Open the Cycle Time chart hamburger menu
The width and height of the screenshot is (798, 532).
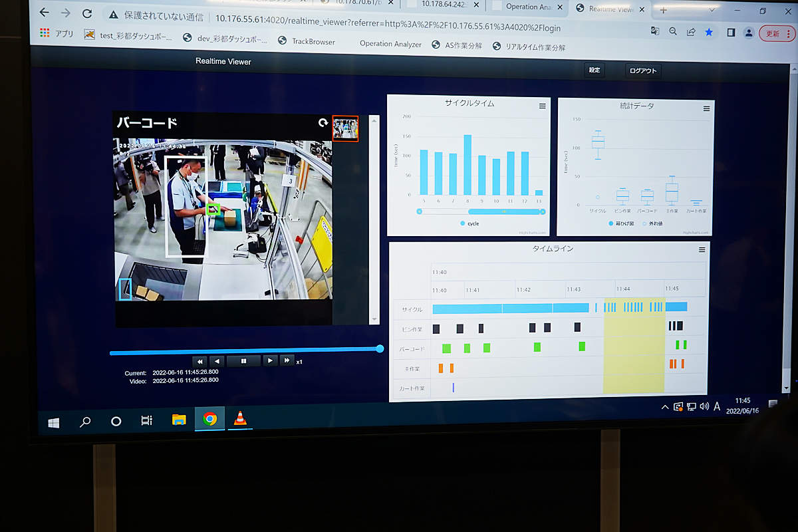542,106
